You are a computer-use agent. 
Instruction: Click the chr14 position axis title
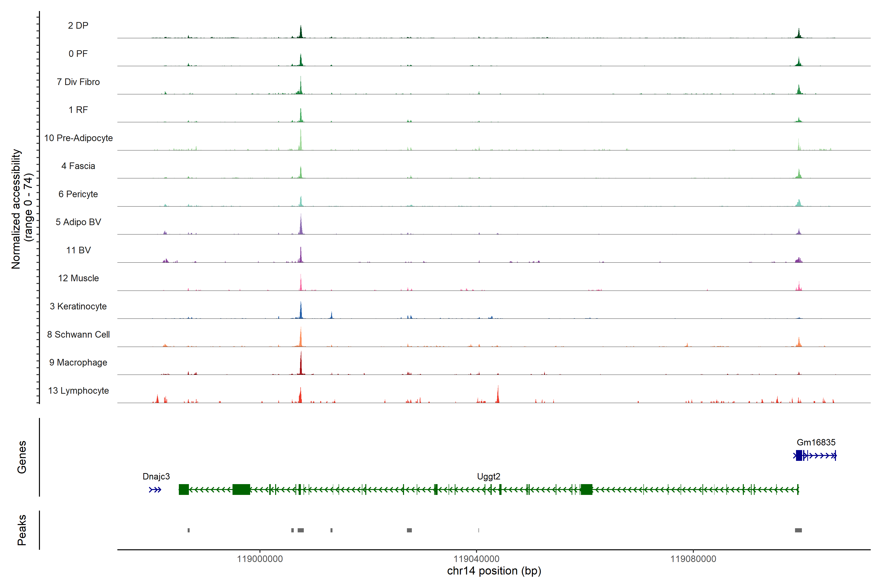pyautogui.click(x=494, y=571)
